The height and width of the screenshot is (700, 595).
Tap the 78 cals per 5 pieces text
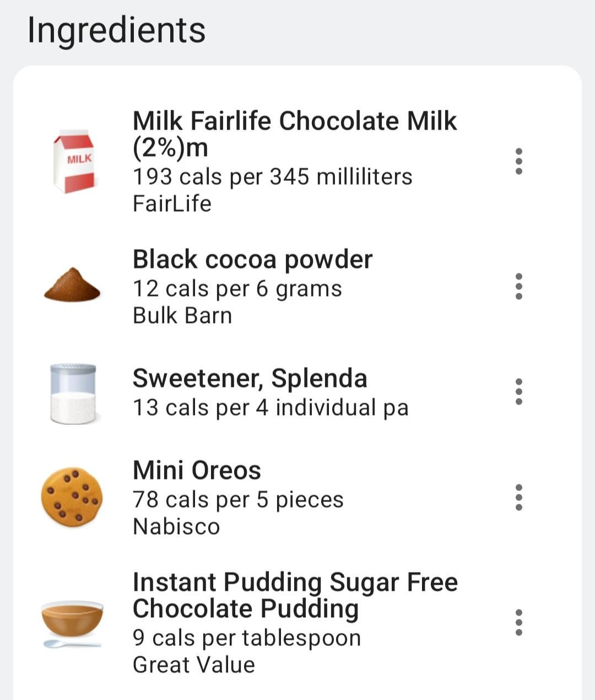tap(238, 500)
